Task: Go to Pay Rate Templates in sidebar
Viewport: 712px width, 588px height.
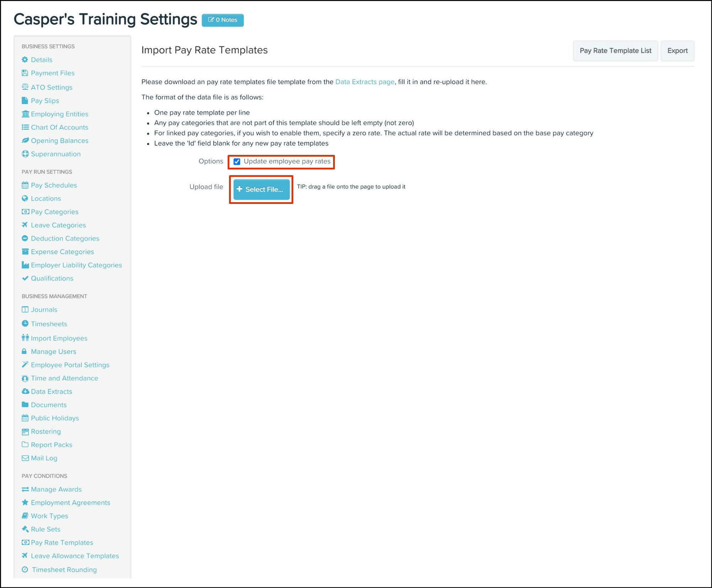Action: tap(62, 543)
